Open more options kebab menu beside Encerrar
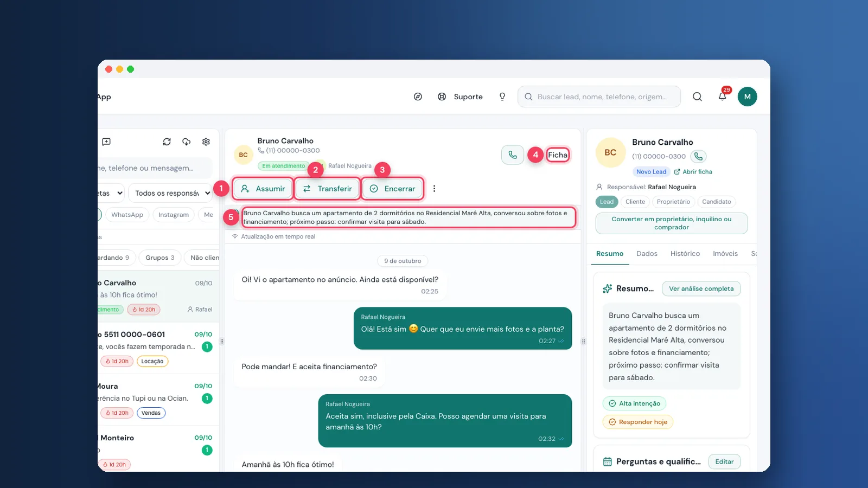 (434, 189)
